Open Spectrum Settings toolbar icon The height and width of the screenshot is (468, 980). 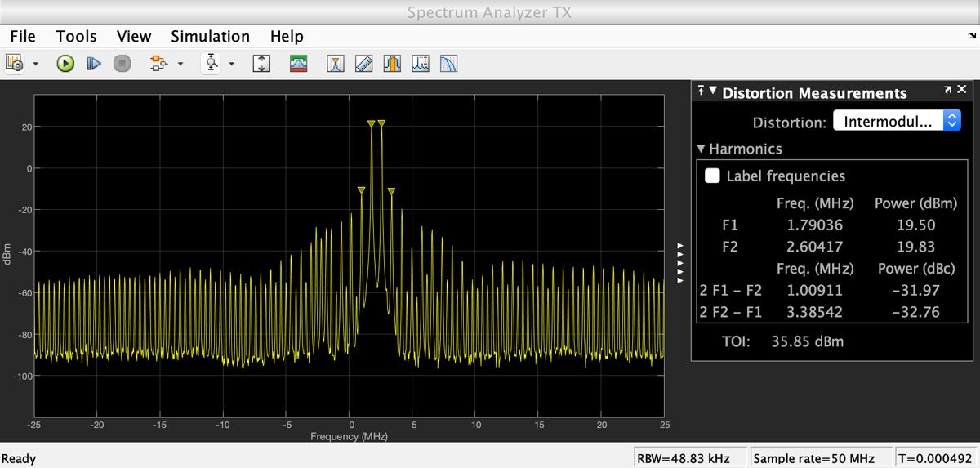point(299,63)
